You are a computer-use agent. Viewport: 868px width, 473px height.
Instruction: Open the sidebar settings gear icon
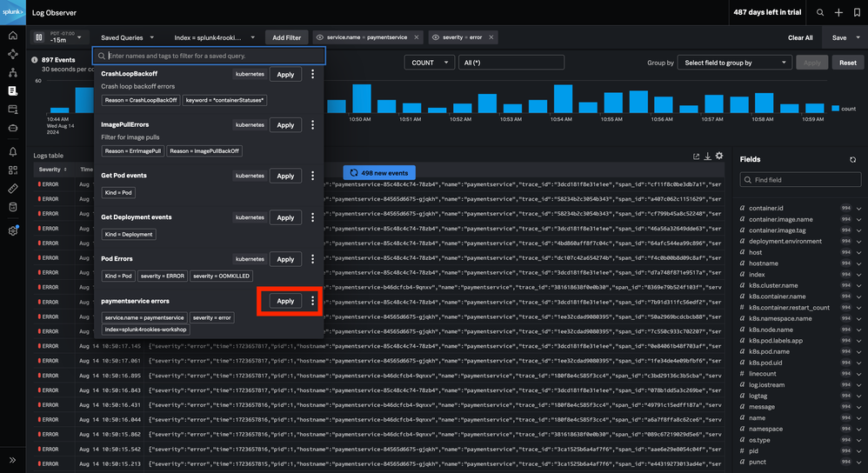coord(13,231)
